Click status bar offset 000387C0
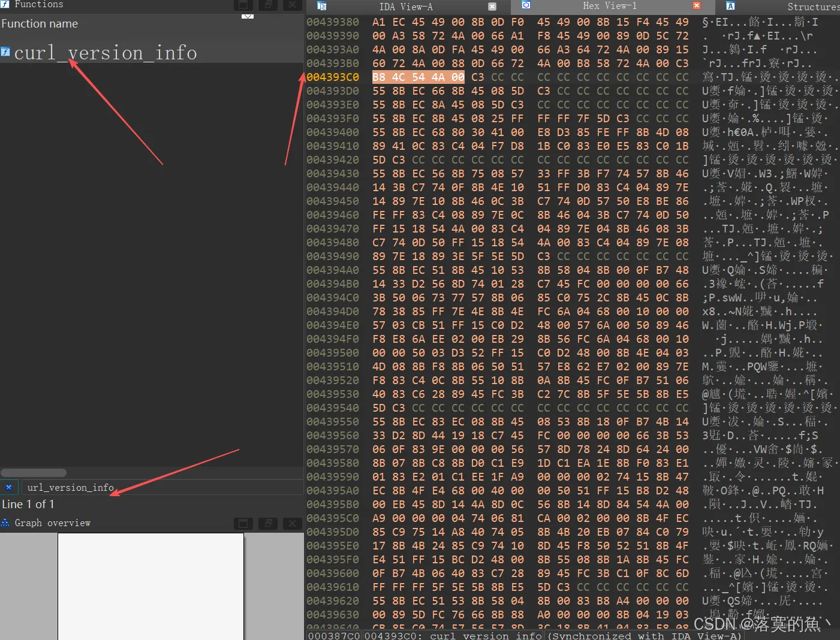The height and width of the screenshot is (640, 840). [335, 635]
